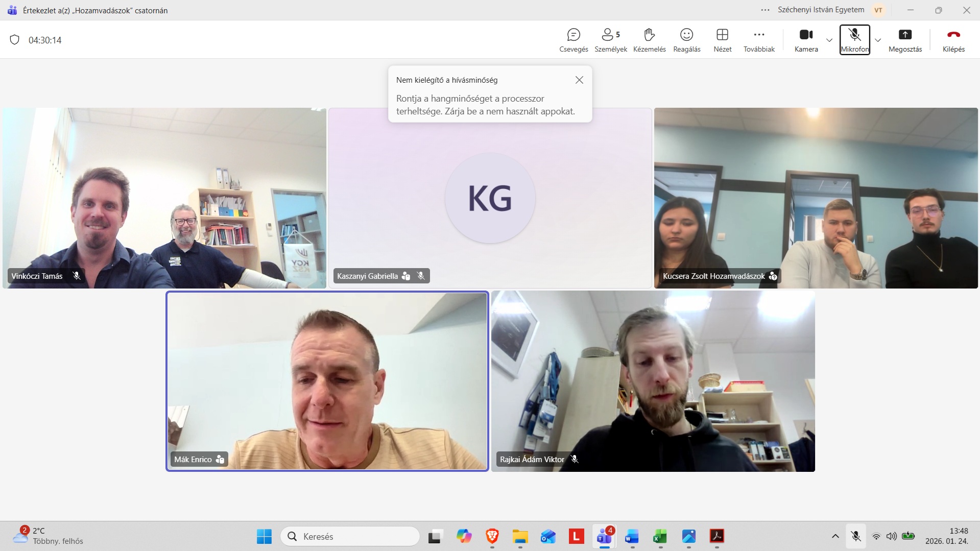Raise hand with Kézemelés button
The width and height of the screenshot is (980, 551).
(649, 40)
